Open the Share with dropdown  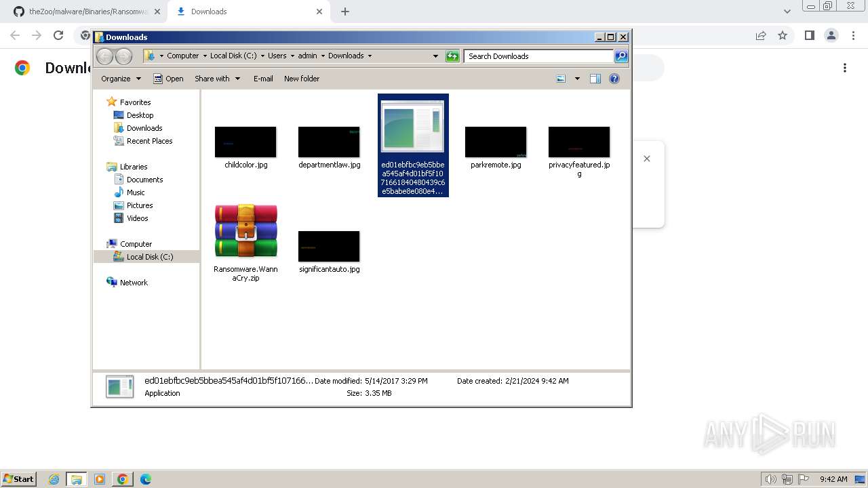click(217, 79)
